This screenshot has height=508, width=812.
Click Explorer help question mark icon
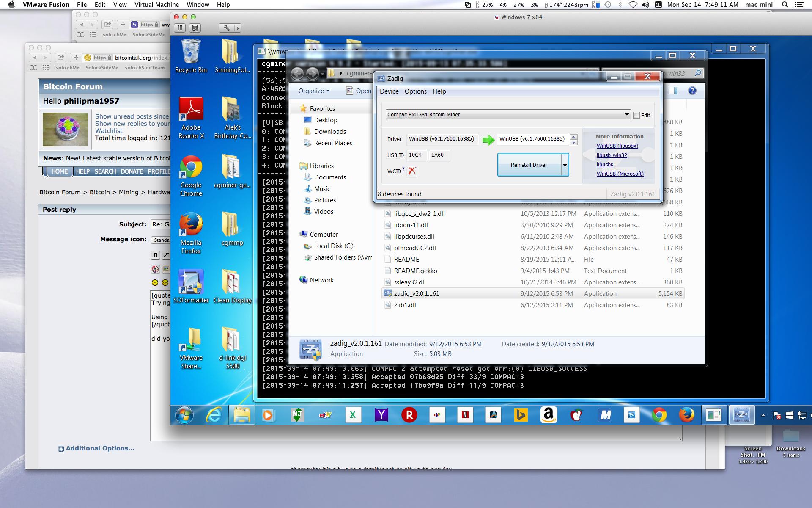pos(692,91)
